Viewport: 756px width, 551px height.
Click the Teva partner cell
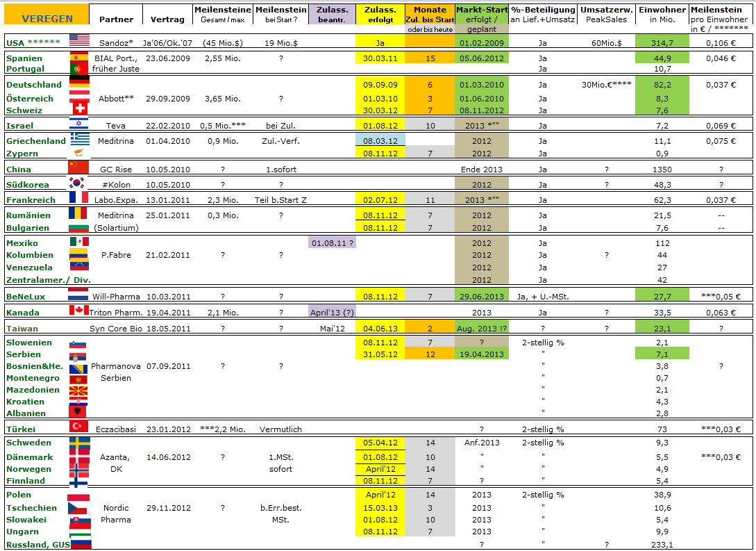[116, 126]
